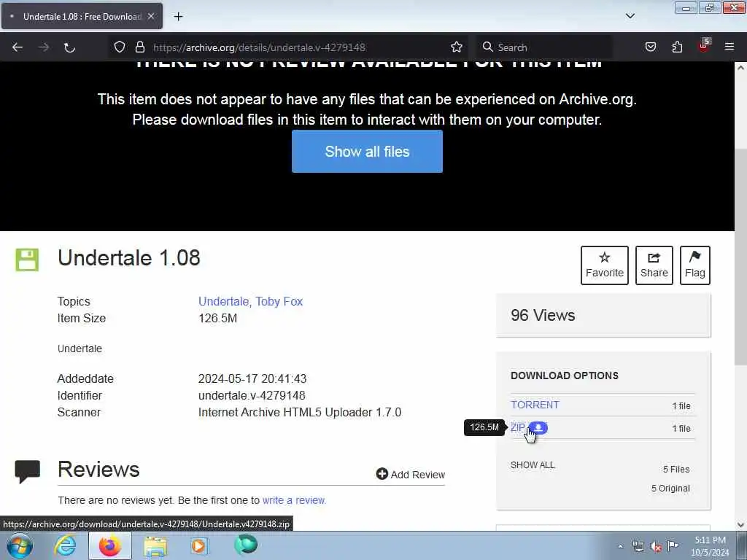747x560 pixels.
Task: Switch to Firefox in the taskbar
Action: 110,545
